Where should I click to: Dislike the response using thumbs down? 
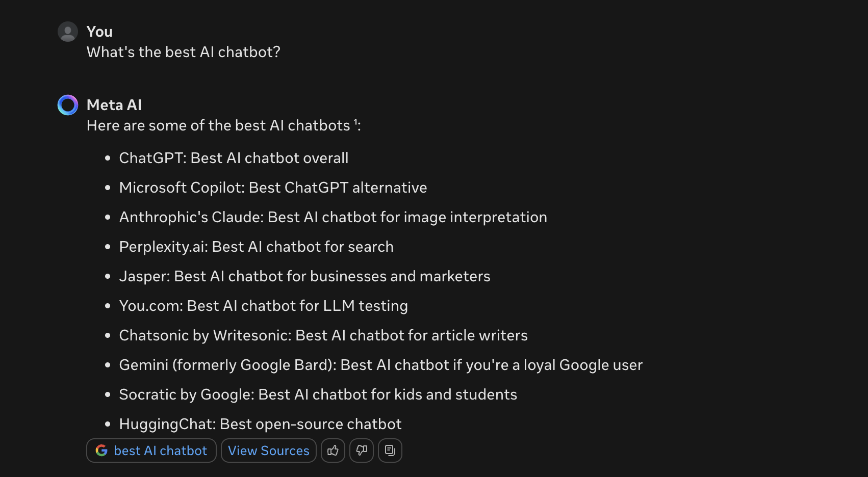click(362, 450)
